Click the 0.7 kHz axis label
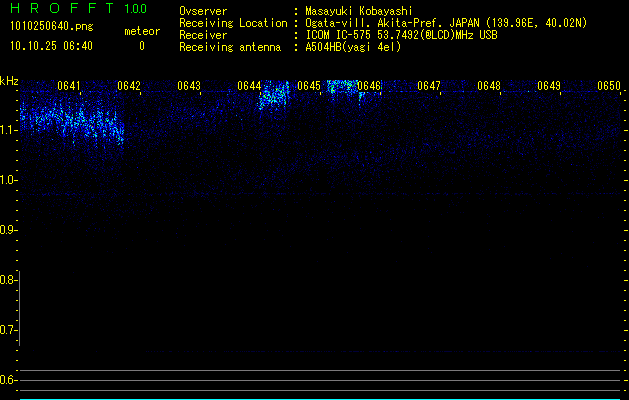Viewport: 629px width, 400px height. 8,330
